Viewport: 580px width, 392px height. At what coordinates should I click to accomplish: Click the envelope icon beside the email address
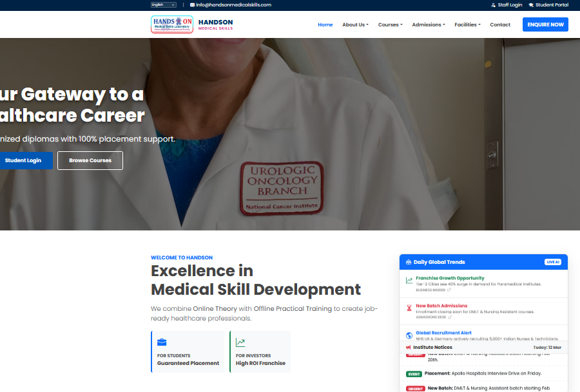pyautogui.click(x=192, y=5)
